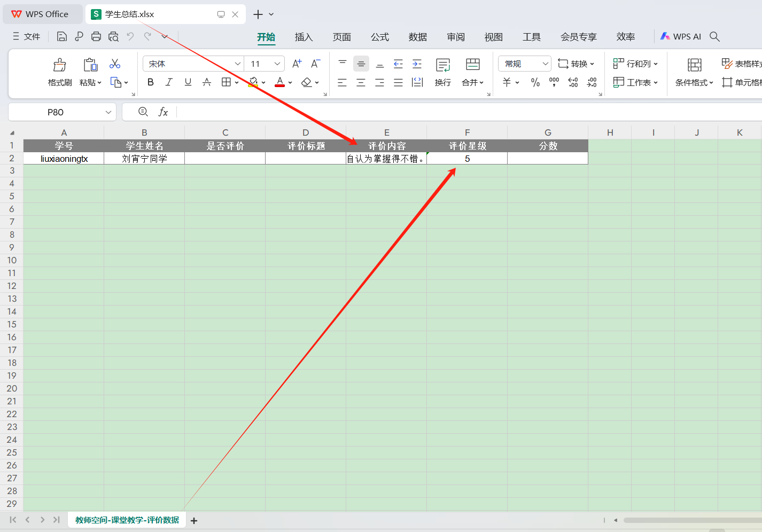Add a new sheet with plus button
This screenshot has height=532, width=762.
click(194, 521)
